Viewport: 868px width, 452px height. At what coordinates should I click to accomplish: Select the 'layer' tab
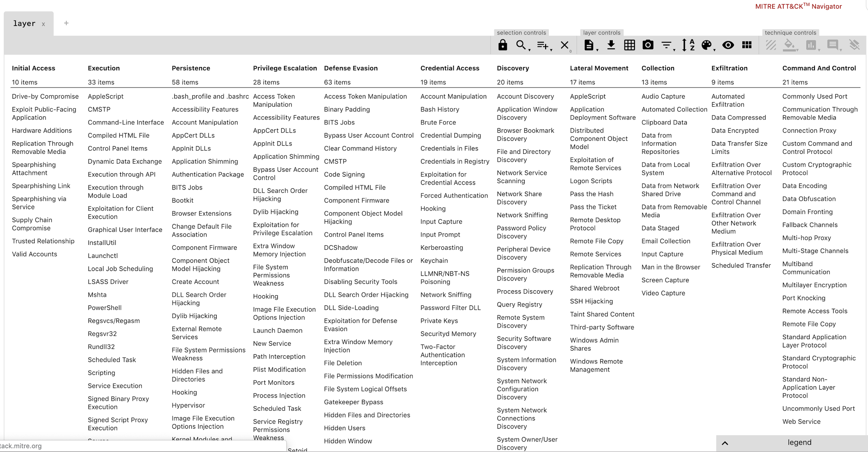click(x=24, y=24)
